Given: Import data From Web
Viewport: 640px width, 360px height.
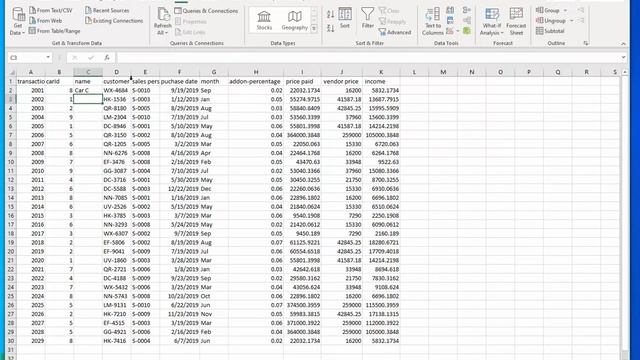Looking at the screenshot, I should [45, 20].
